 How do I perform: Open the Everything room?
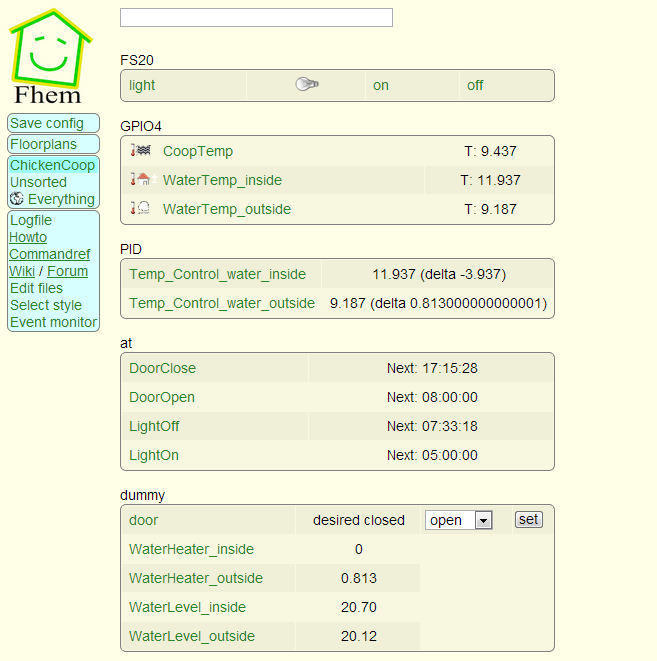click(x=61, y=199)
